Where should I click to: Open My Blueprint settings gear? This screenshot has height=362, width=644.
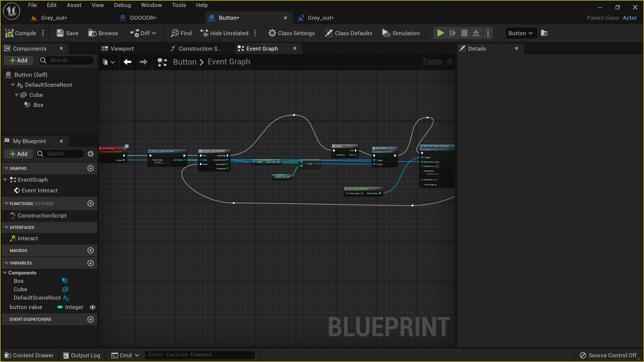[x=91, y=154]
